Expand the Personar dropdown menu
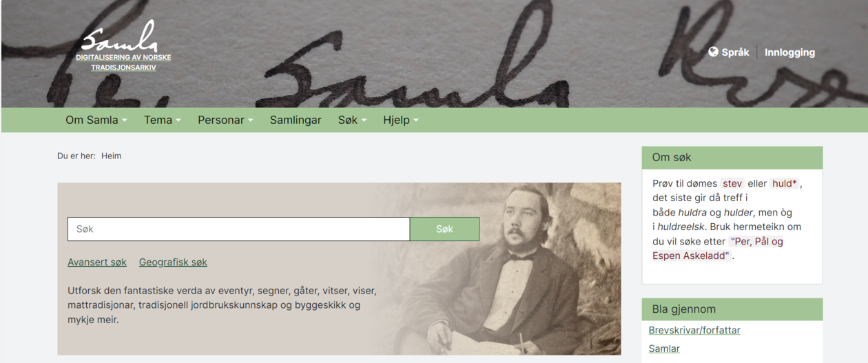 pyautogui.click(x=225, y=120)
